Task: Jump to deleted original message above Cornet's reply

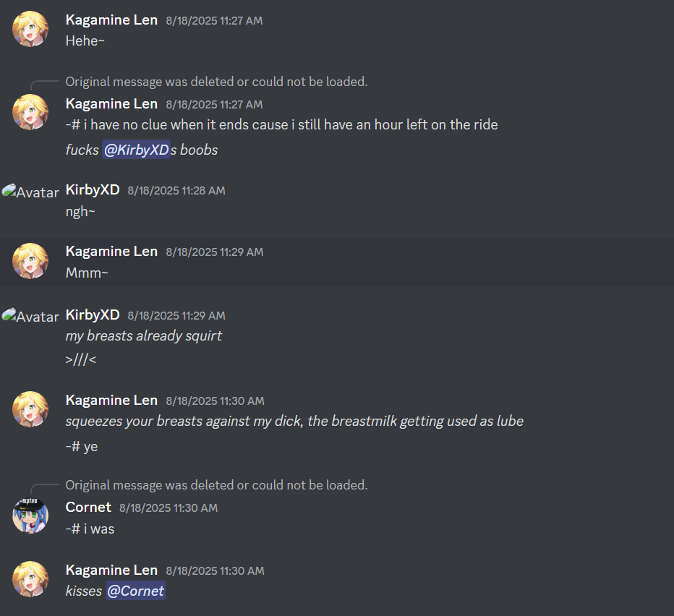Action: click(217, 485)
